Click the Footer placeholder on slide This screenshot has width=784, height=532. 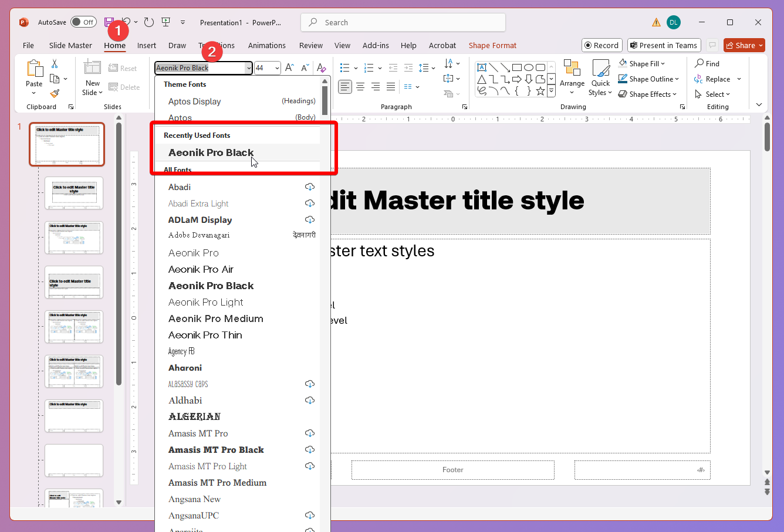coord(453,470)
